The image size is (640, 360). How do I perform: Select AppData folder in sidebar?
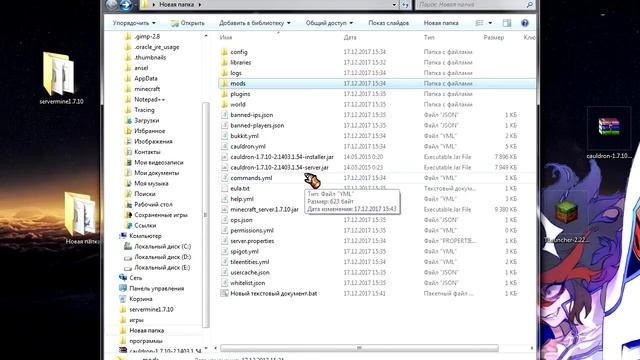[146, 78]
